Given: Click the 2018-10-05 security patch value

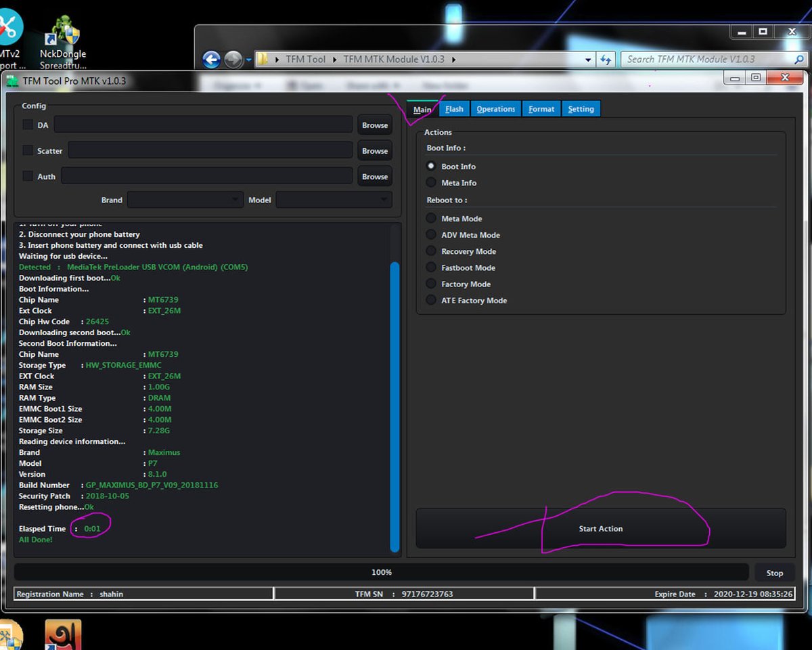Looking at the screenshot, I should (107, 496).
